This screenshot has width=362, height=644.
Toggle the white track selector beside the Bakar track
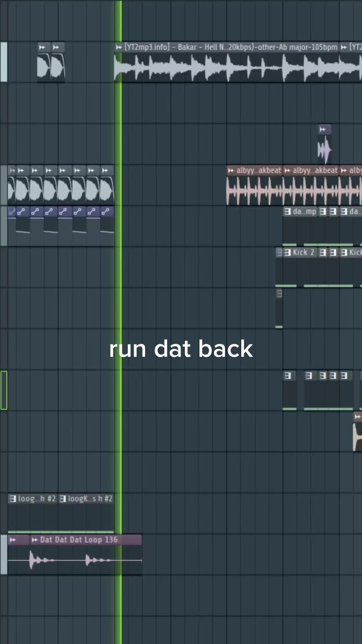click(4, 62)
